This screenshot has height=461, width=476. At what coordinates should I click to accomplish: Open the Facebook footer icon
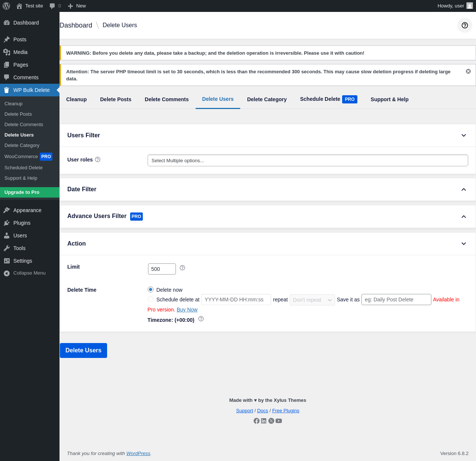(x=257, y=421)
